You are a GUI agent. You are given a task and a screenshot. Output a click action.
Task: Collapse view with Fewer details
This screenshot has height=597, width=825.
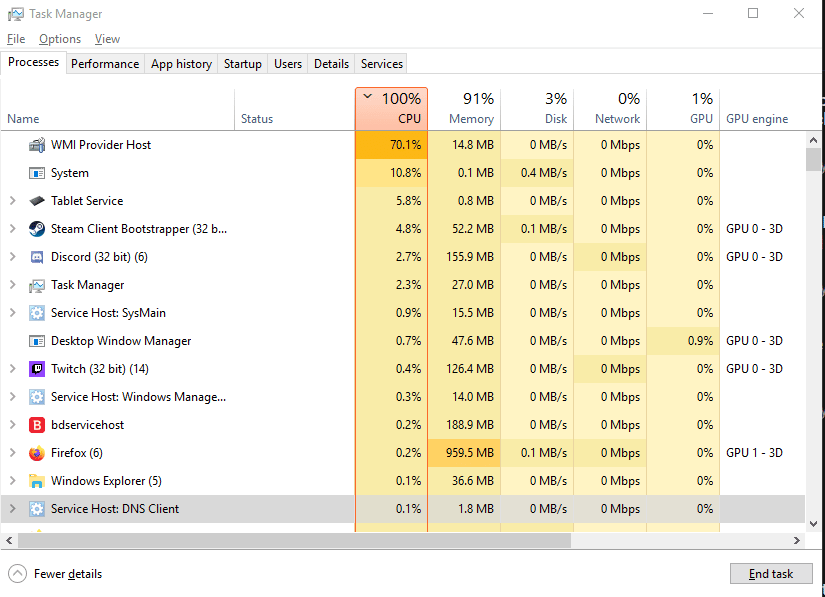pyautogui.click(x=55, y=573)
